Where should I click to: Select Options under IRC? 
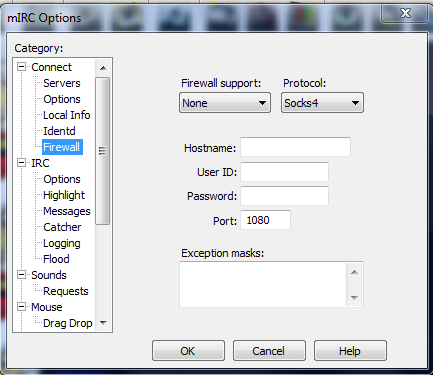click(62, 179)
